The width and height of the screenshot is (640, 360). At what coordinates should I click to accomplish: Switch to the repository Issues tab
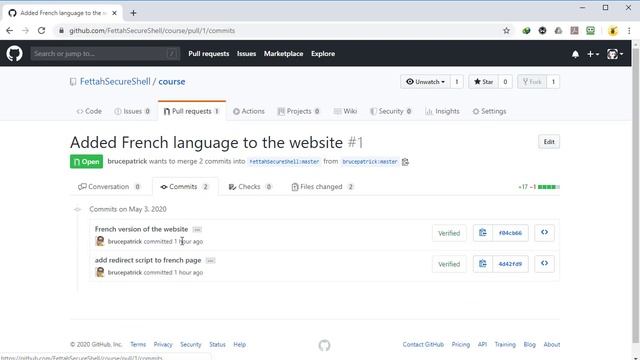132,111
